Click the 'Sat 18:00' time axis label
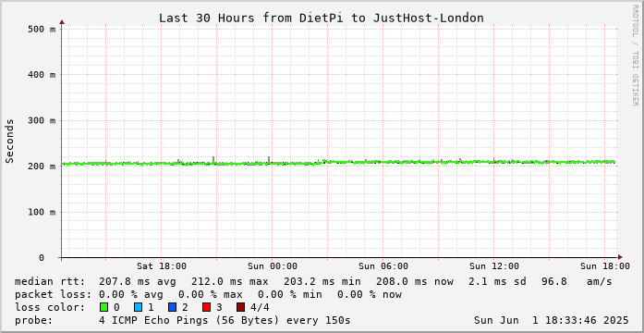The width and height of the screenshot is (644, 333). (162, 266)
